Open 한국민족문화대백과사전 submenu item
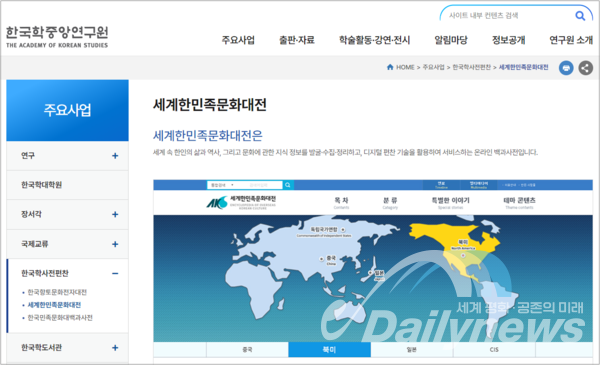 (60, 318)
